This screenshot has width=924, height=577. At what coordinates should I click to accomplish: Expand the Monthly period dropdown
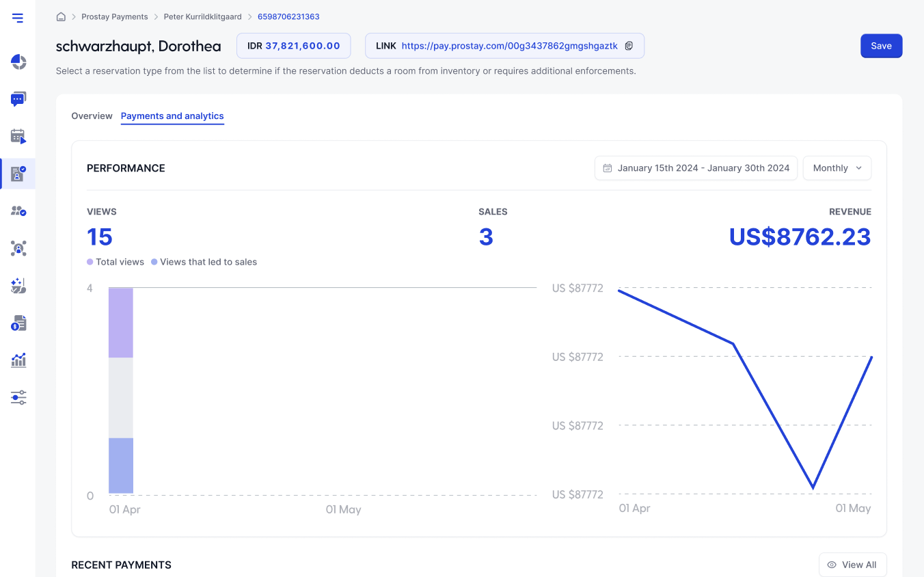tap(837, 168)
